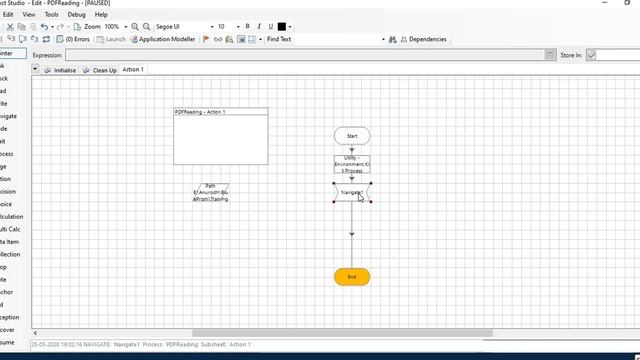Select the Utility Environment Kill Process stage

[x=352, y=164]
